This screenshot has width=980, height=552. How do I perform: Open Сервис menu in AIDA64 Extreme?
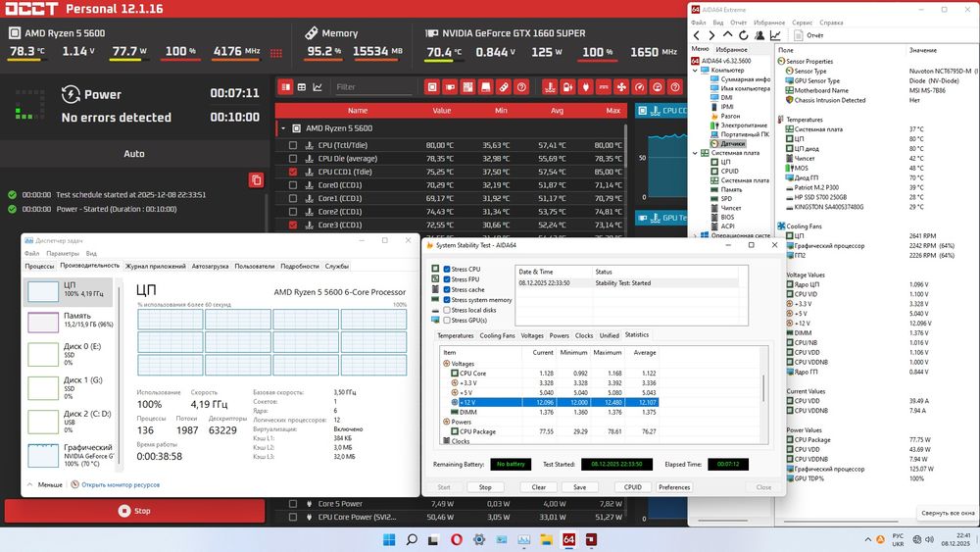pyautogui.click(x=803, y=23)
